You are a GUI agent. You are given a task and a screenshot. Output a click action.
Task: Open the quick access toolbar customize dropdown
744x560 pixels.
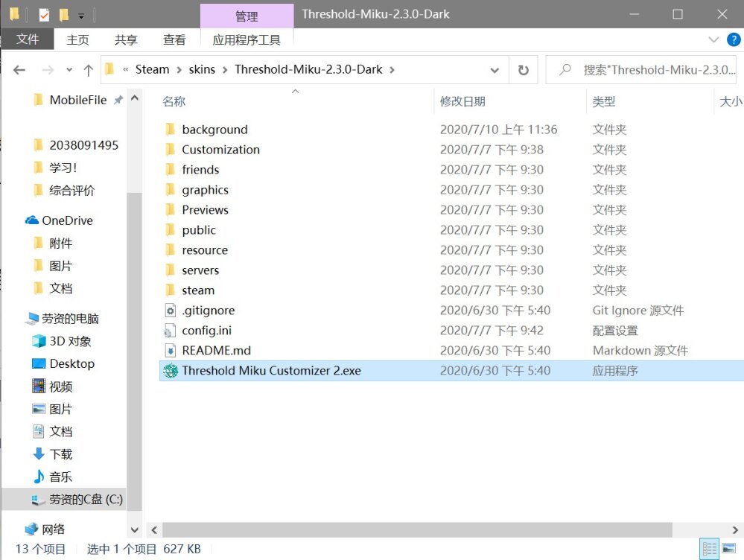click(x=81, y=16)
